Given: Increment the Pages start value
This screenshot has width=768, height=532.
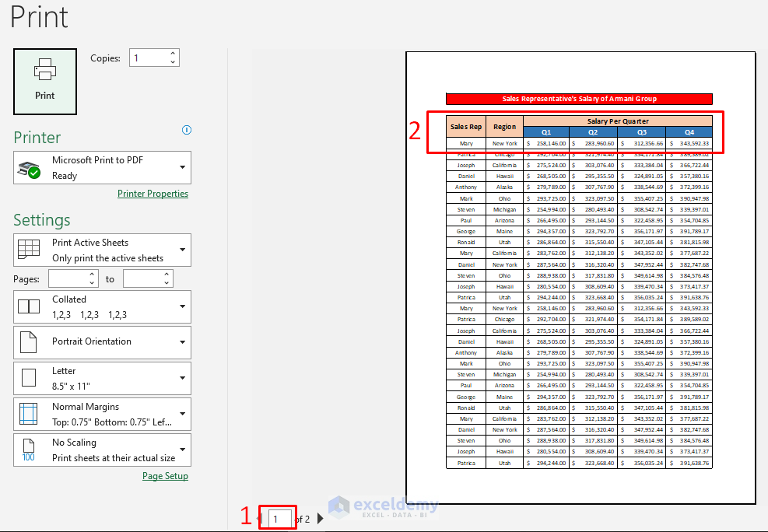Looking at the screenshot, I should click(x=92, y=275).
